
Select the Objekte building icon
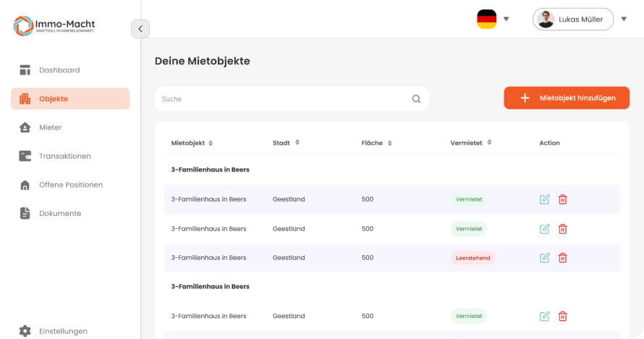pos(25,99)
